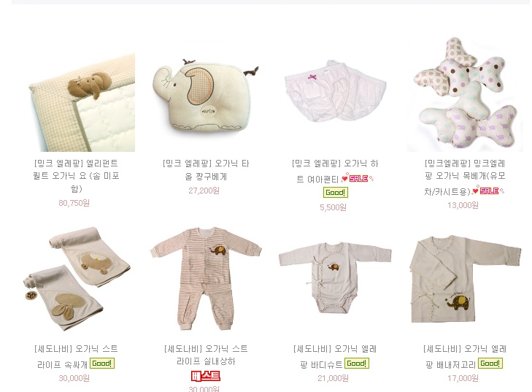Click the Good! badge beside 바디슈트 title
Screen dimensions: 532x392
pos(357,364)
